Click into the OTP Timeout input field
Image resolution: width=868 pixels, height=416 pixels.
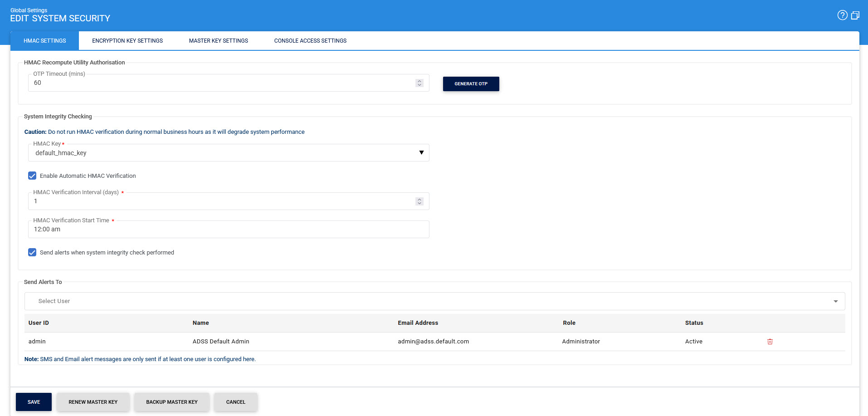tap(222, 83)
